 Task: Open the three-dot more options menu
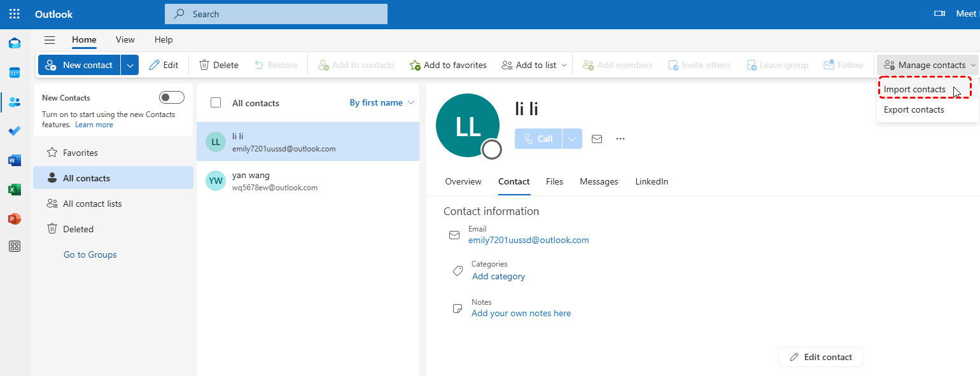[x=620, y=139]
